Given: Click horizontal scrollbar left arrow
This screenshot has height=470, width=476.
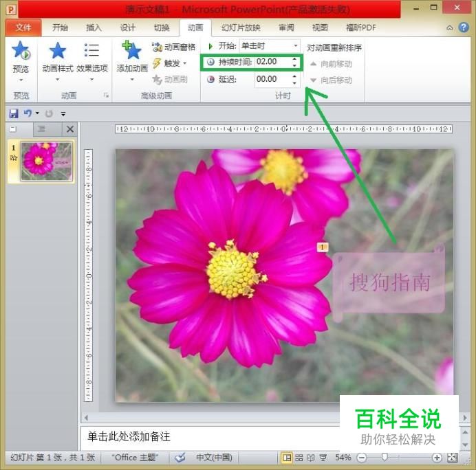Looking at the screenshot, I should click(x=86, y=418).
